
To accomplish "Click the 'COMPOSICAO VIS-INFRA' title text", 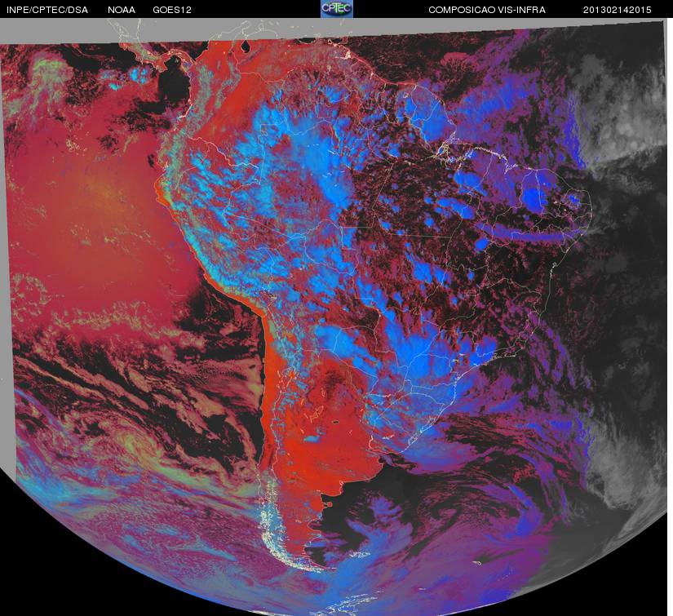I will pos(487,10).
